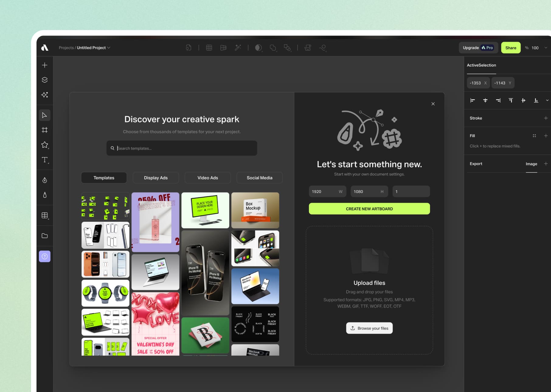Add a new Fill

546,136
